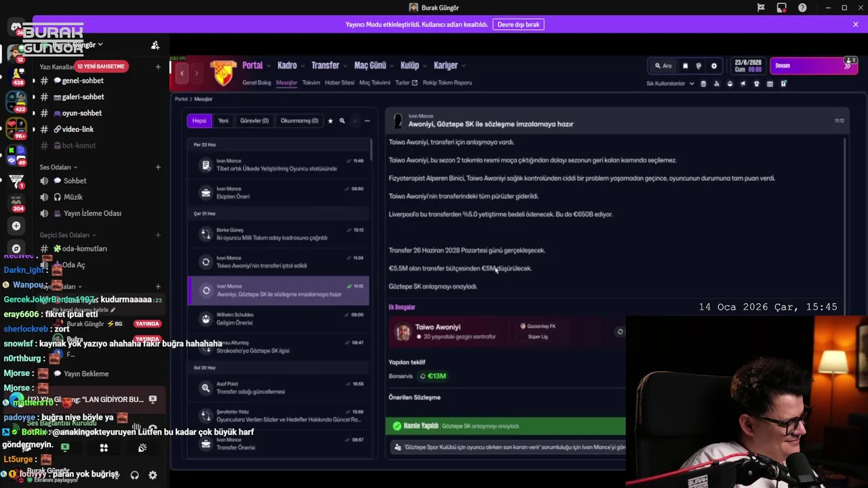Click the date display 23/6/2028
The width and height of the screenshot is (868, 488).
point(747,66)
